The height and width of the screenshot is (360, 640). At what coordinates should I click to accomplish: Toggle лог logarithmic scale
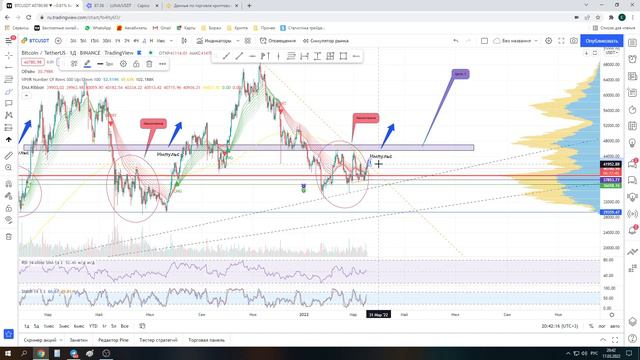point(602,326)
